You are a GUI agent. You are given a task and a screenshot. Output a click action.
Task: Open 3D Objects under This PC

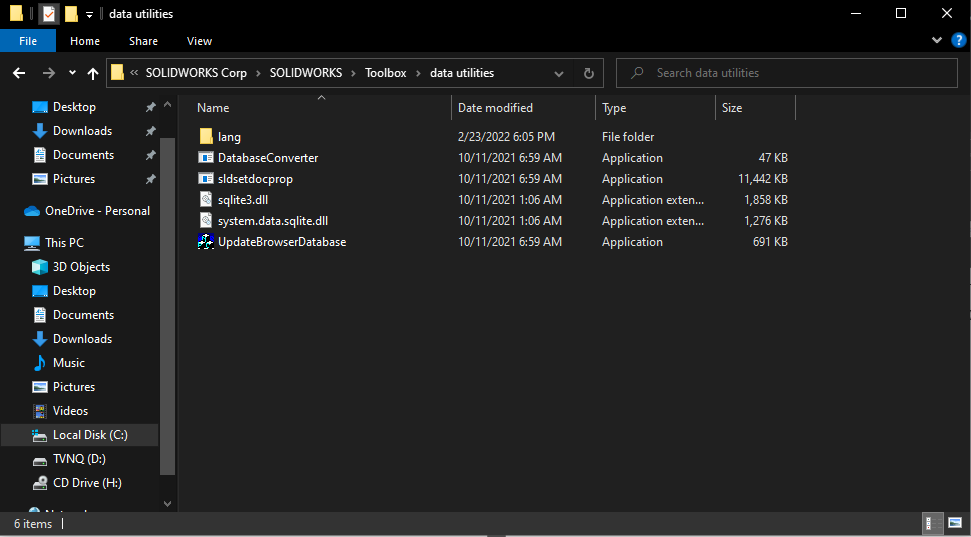pyautogui.click(x=81, y=267)
